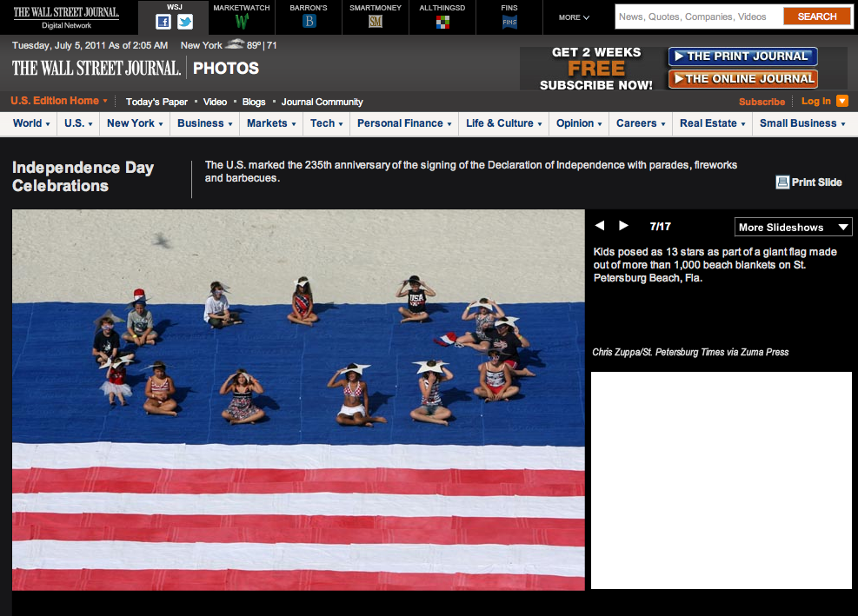Viewport: 858px width, 616px height.
Task: Open the WSJ Twitter icon
Action: coord(185,23)
